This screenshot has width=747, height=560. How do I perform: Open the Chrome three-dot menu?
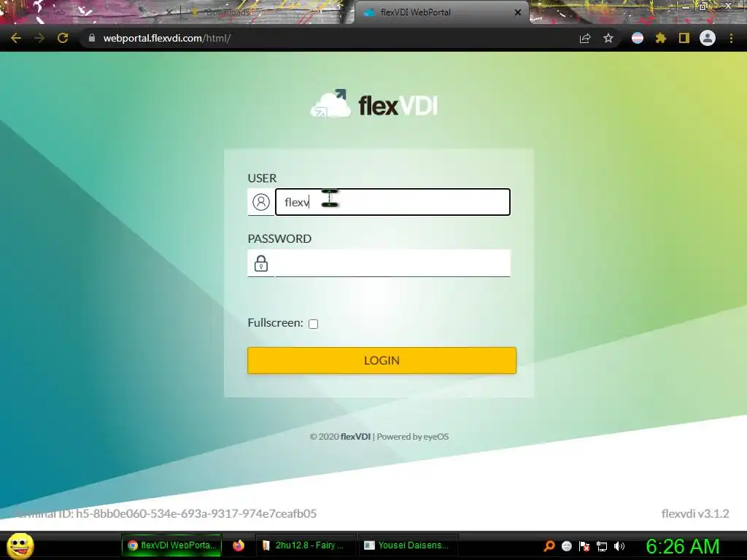pyautogui.click(x=731, y=38)
